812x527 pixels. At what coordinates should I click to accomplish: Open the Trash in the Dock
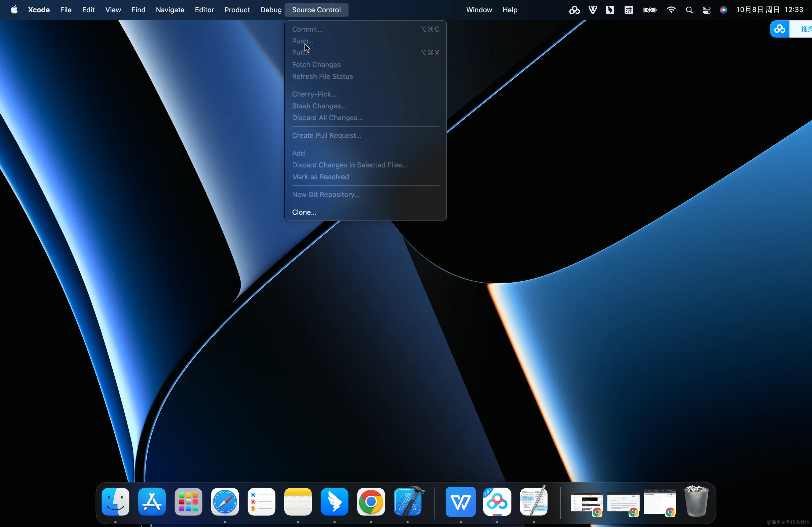point(696,502)
